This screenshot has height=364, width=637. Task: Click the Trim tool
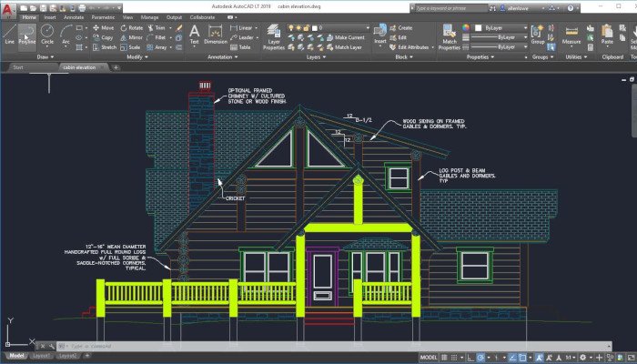click(x=156, y=28)
